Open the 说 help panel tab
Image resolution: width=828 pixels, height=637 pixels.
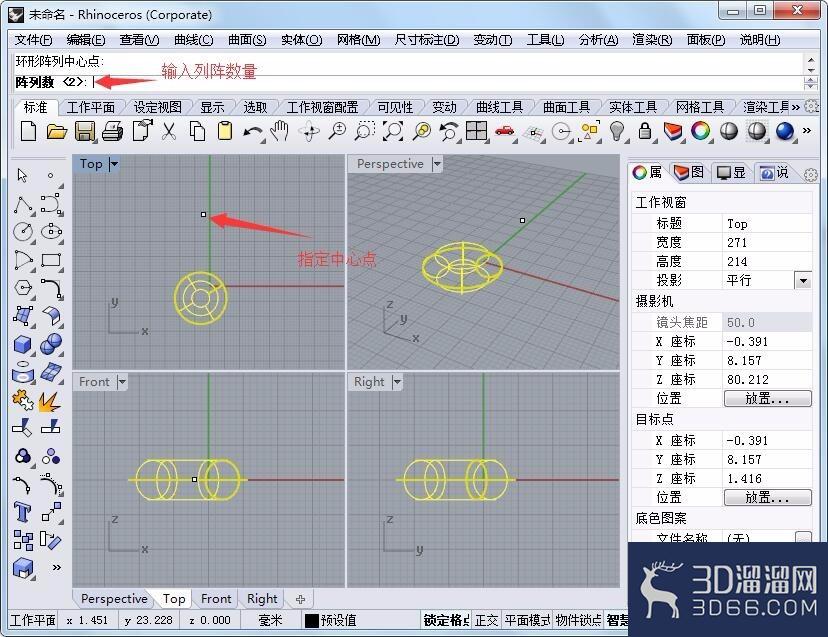click(x=774, y=172)
